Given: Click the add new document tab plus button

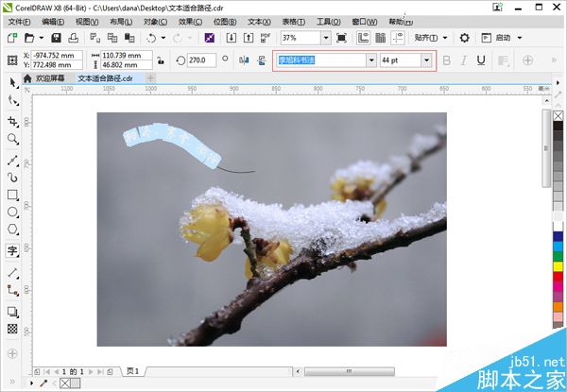Looking at the screenshot, I should click(150, 78).
